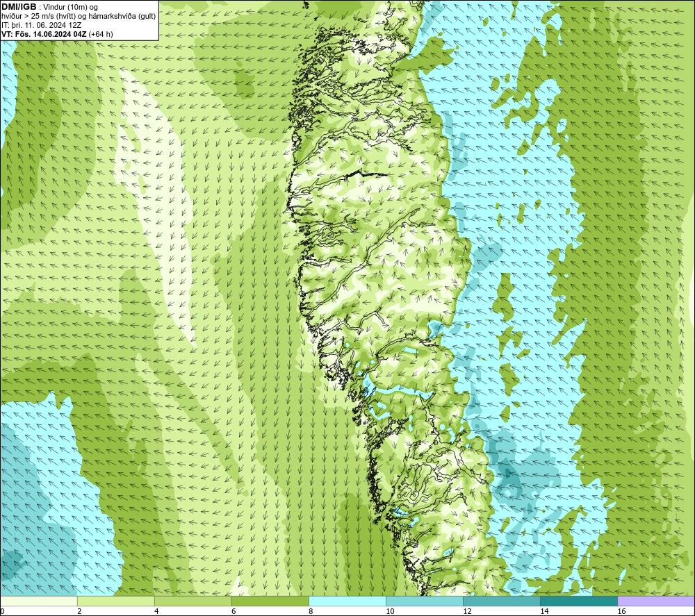695x616 pixels.
Task: Click the 'IT: þri. 11. 06. 2024 12Z' line
Action: [40, 25]
